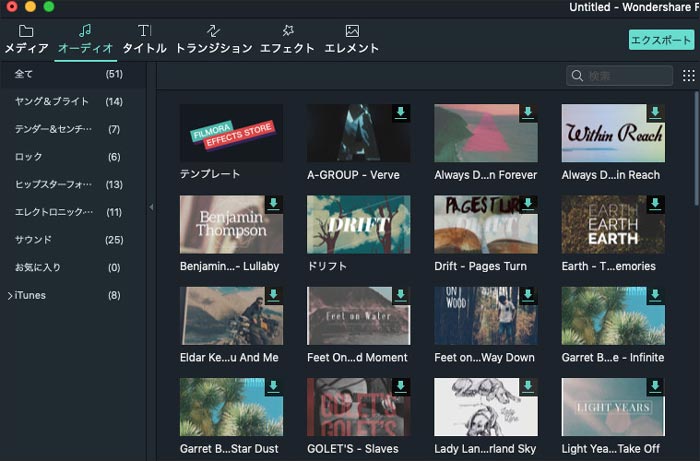Download Earth - T...emories track

pos(655,204)
